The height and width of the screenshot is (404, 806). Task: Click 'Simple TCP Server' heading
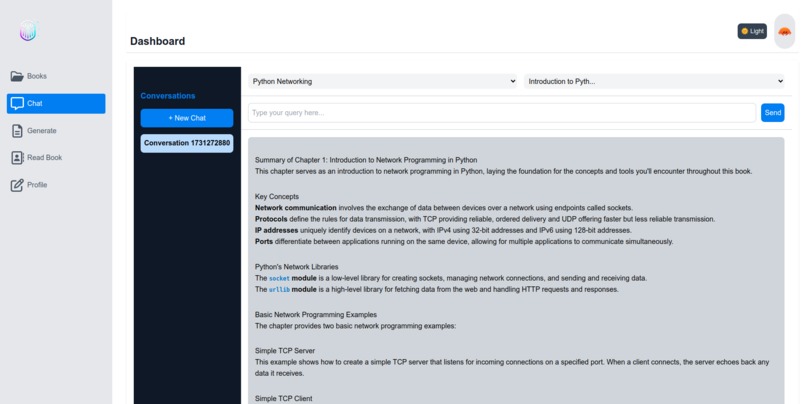pos(285,351)
